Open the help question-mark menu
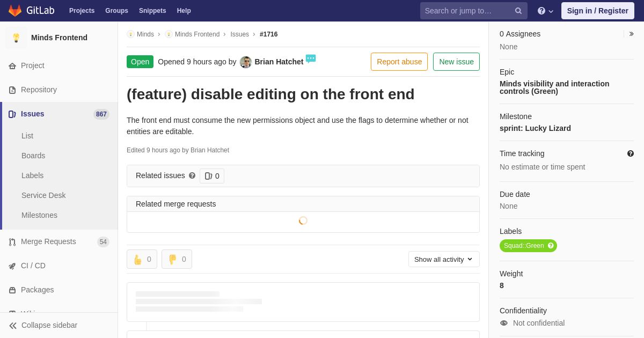The height and width of the screenshot is (338, 644). [545, 11]
